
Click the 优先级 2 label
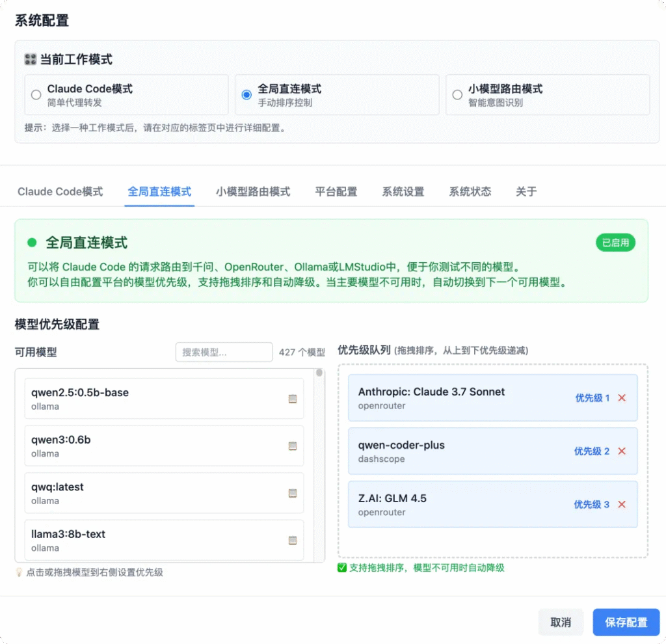(592, 451)
